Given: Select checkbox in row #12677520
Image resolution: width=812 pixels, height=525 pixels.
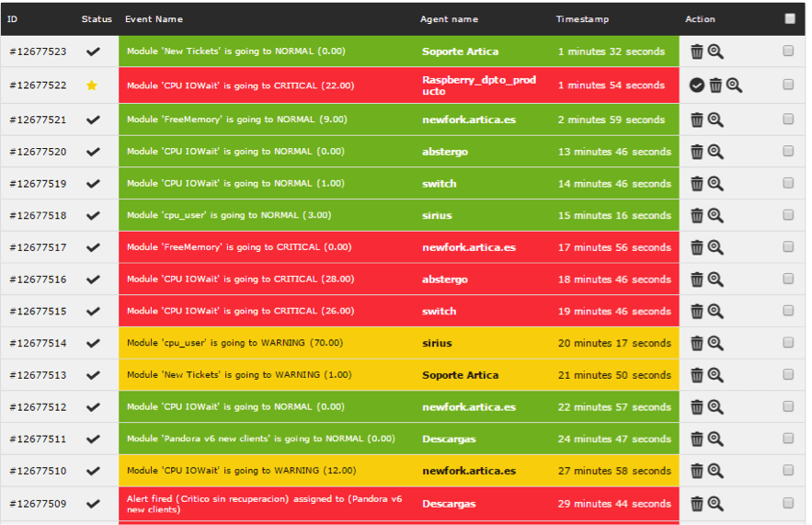Looking at the screenshot, I should pos(788,151).
